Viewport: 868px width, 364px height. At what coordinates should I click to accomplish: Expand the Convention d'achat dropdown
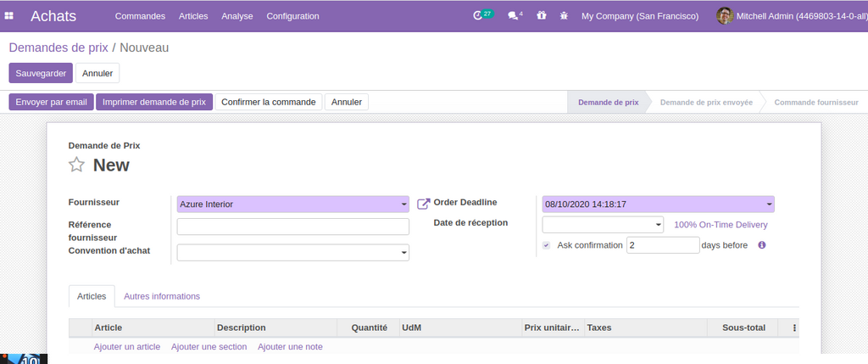tap(292, 252)
